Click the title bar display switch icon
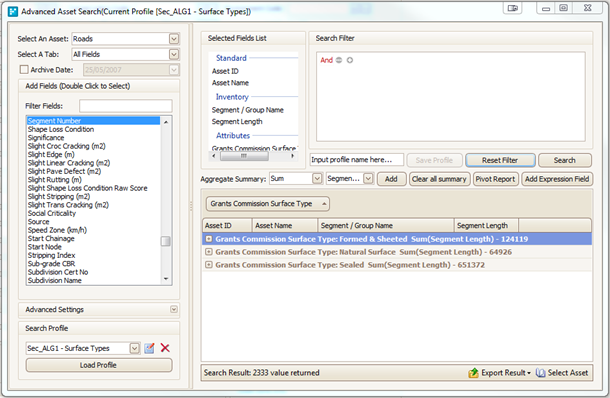This screenshot has height=398, width=610. point(513,8)
